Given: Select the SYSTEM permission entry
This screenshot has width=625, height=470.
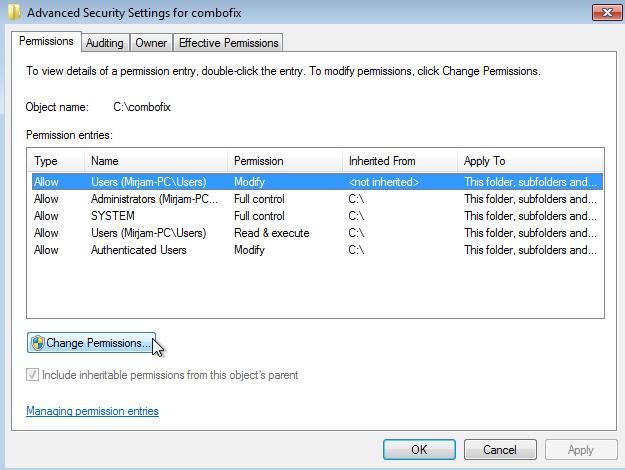Looking at the screenshot, I should tap(112, 216).
